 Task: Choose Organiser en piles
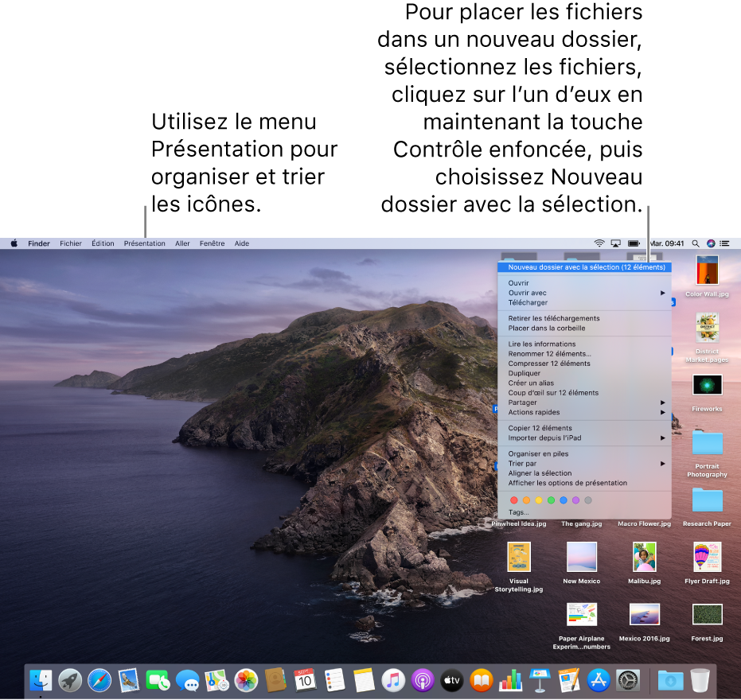click(584, 453)
